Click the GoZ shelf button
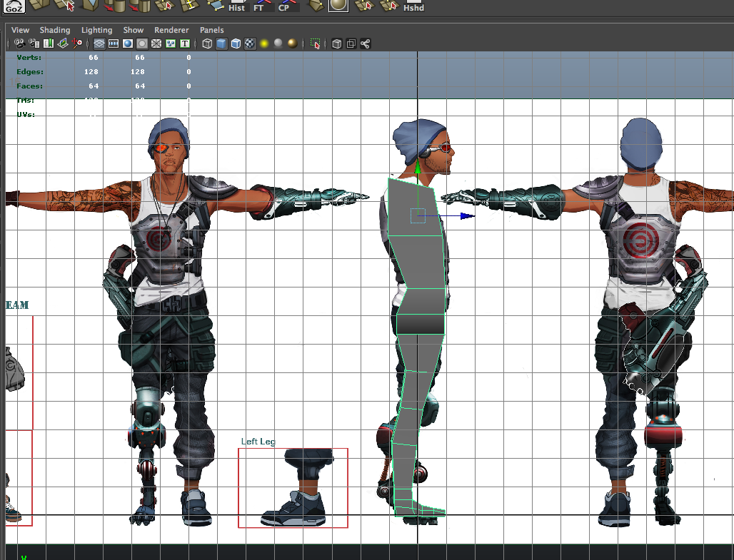 click(14, 6)
